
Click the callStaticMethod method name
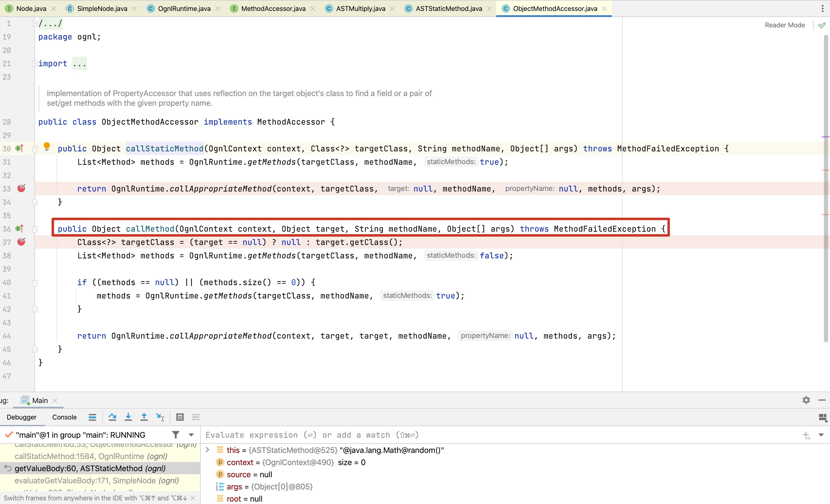[165, 149]
